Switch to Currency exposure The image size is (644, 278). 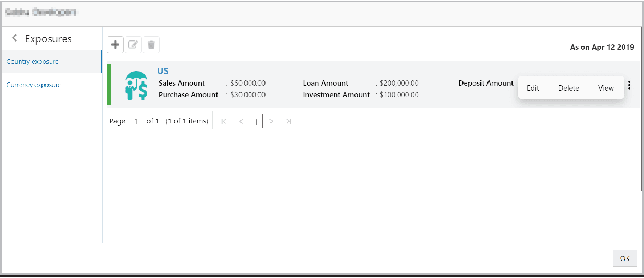[51, 85]
